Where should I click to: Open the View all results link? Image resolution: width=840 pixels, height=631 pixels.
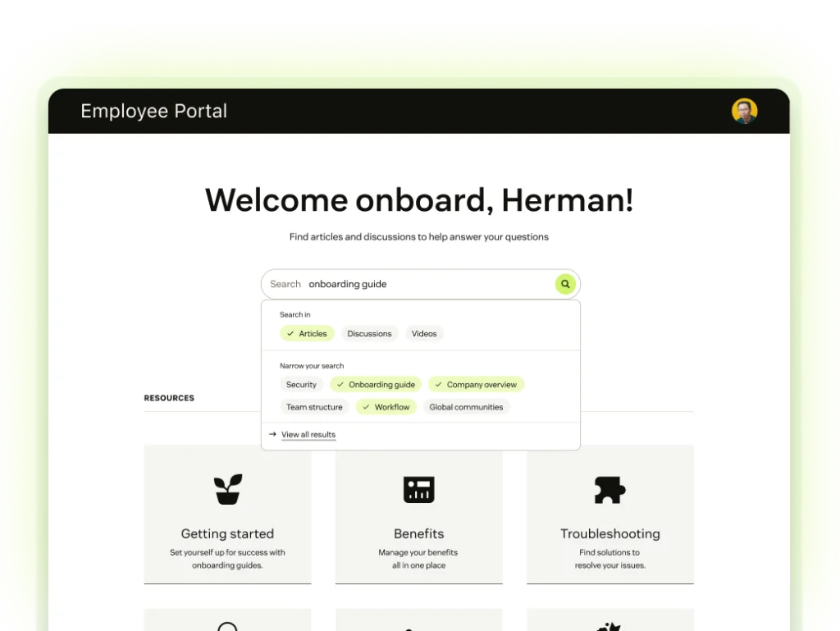(x=308, y=435)
